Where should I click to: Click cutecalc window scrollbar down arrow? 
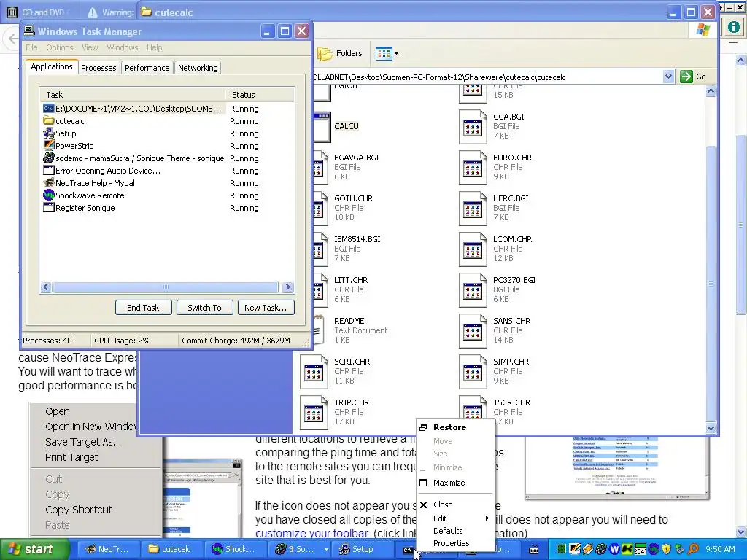coord(711,428)
